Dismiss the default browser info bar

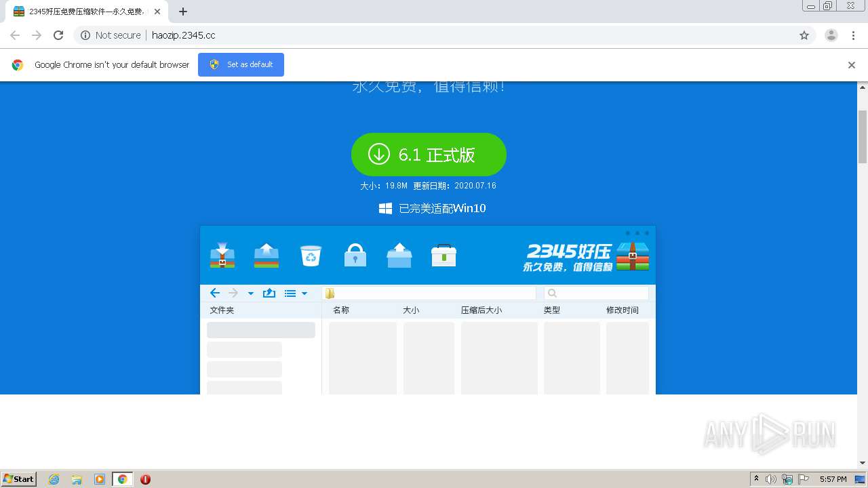852,65
